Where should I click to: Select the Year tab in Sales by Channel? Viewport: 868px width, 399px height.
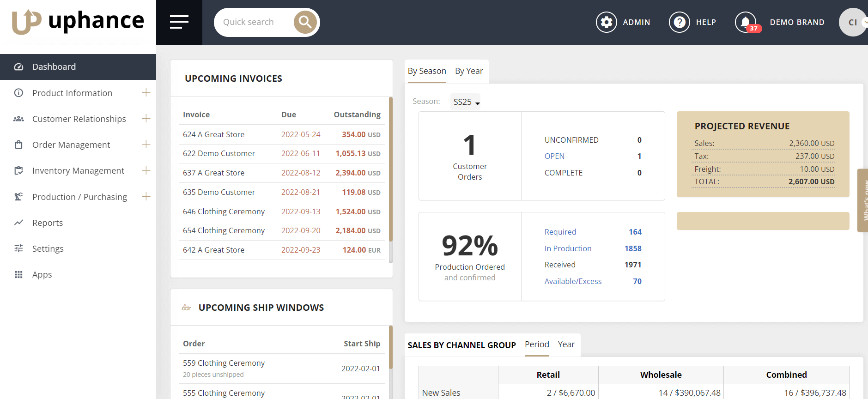tap(566, 345)
